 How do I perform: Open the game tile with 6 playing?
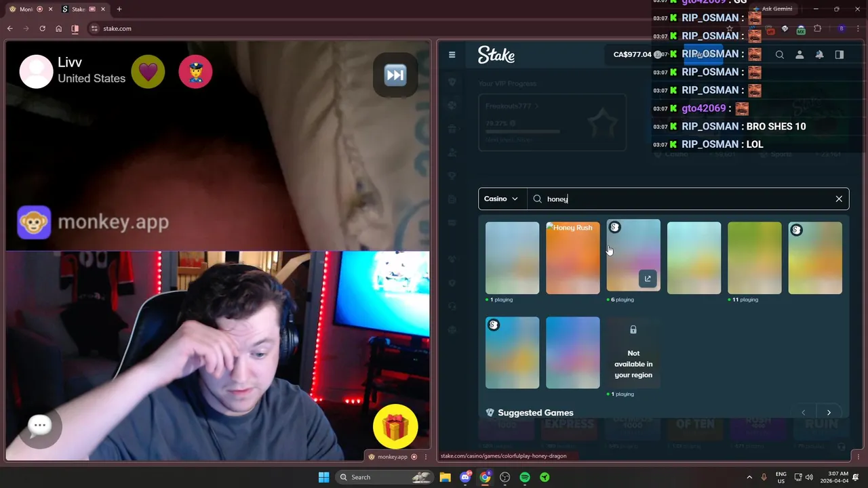pos(633,256)
